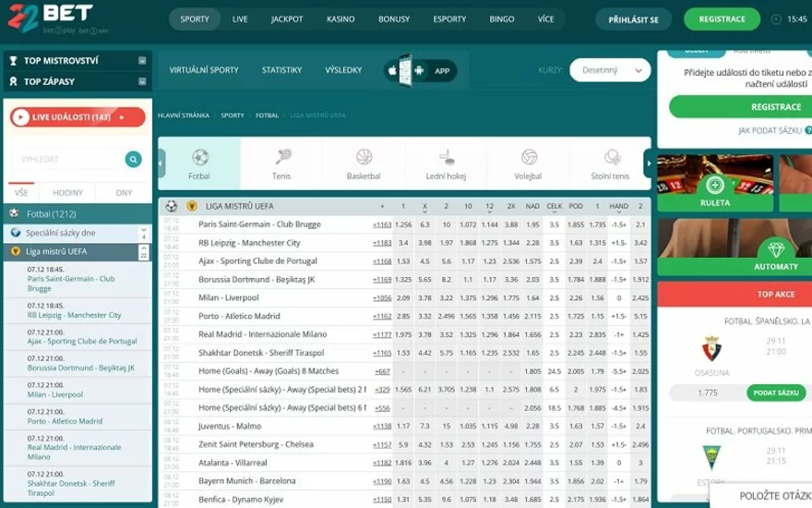Open the Lední hokej sport icon
The height and width of the screenshot is (508, 812).
447,156
